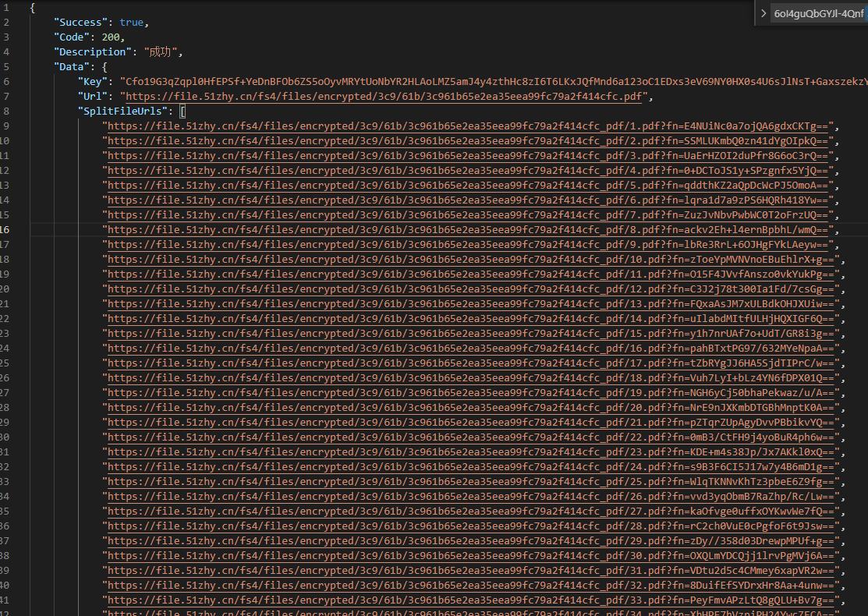Click the find input containing 6oI4guQbGYJl-4Qnf
Screen dimensions: 868x616
(819, 13)
